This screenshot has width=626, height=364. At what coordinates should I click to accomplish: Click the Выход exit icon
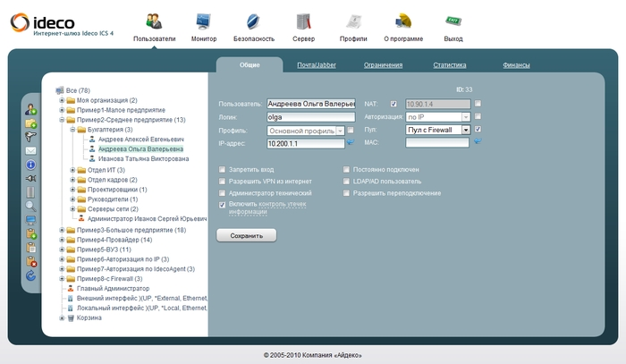point(453,21)
